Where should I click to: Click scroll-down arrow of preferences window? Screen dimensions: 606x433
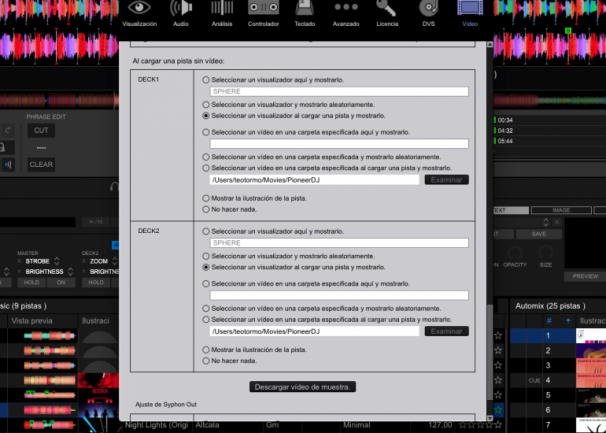click(x=490, y=418)
